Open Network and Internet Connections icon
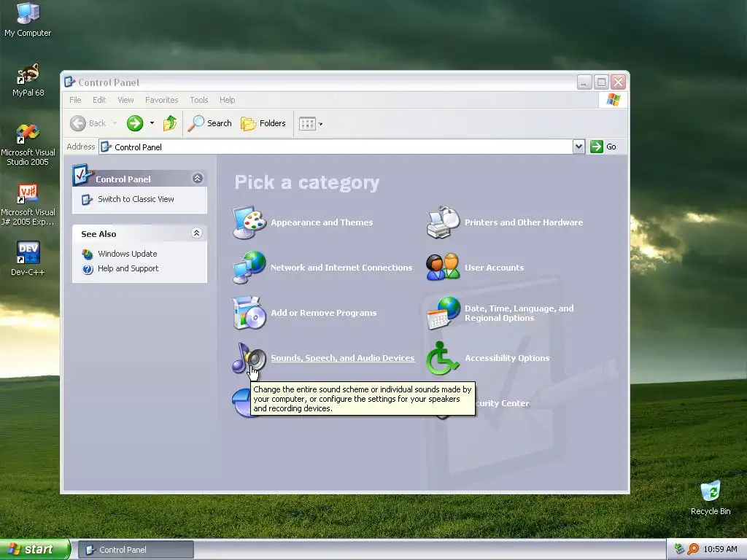747x560 pixels. (249, 268)
